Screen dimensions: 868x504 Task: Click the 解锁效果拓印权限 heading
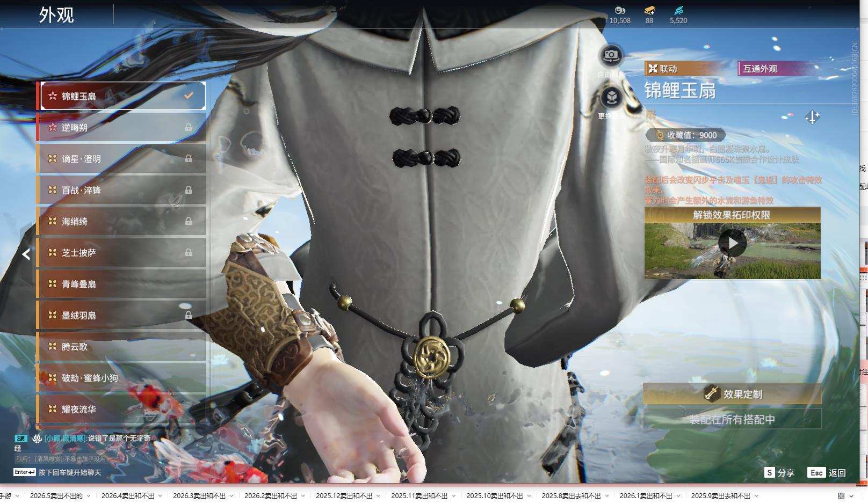[732, 215]
